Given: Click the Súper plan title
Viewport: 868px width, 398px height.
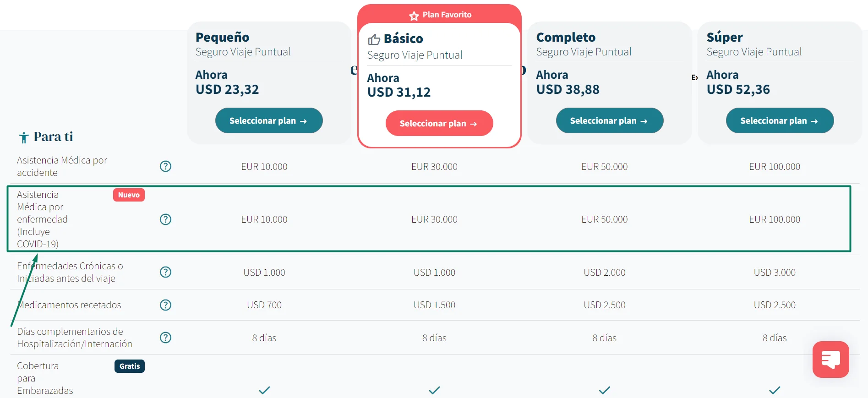Looking at the screenshot, I should (725, 37).
